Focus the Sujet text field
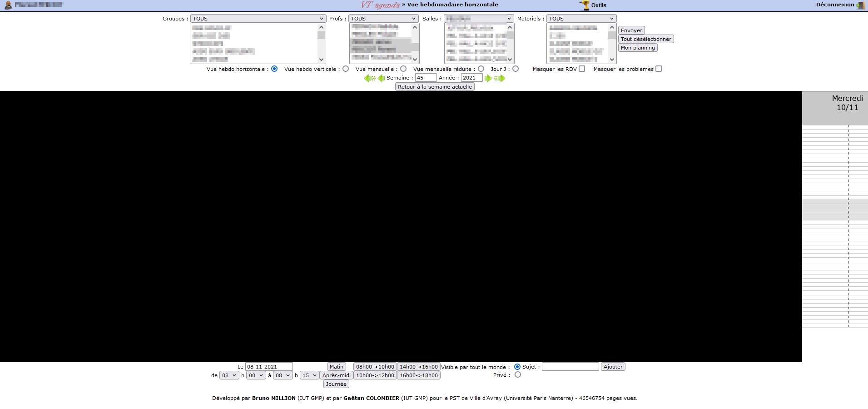868x409 pixels. 570,367
